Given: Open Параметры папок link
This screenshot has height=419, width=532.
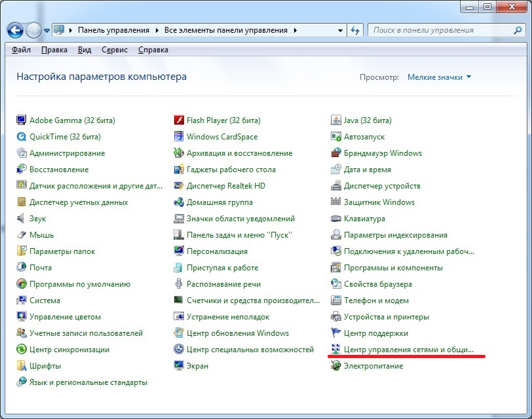Looking at the screenshot, I should click(x=62, y=251).
